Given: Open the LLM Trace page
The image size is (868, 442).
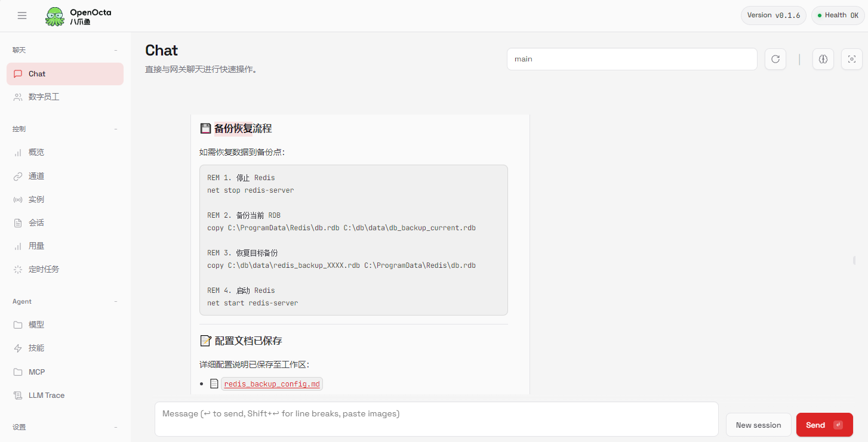Looking at the screenshot, I should pos(65,395).
